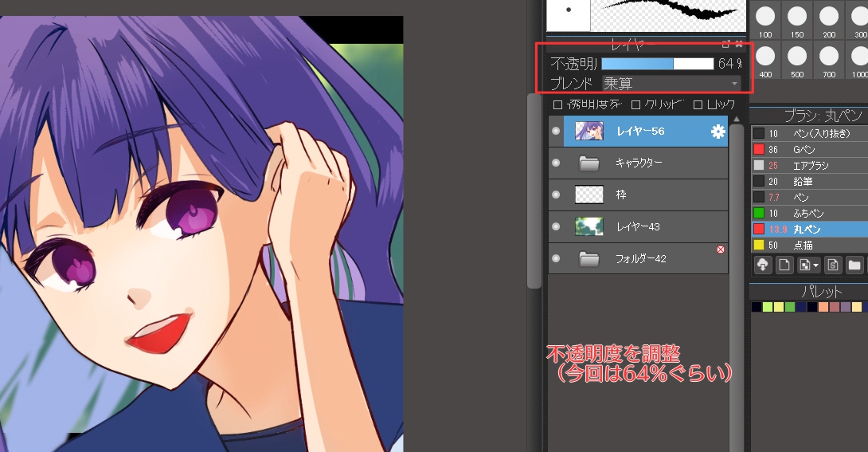Click the red color box of Gペン
The image size is (868, 452).
tap(759, 150)
